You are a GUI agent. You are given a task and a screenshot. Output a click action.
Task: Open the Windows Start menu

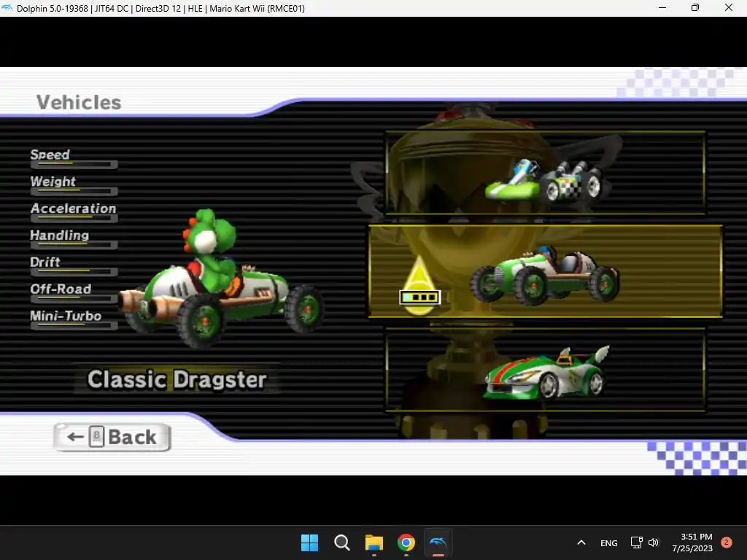(309, 542)
